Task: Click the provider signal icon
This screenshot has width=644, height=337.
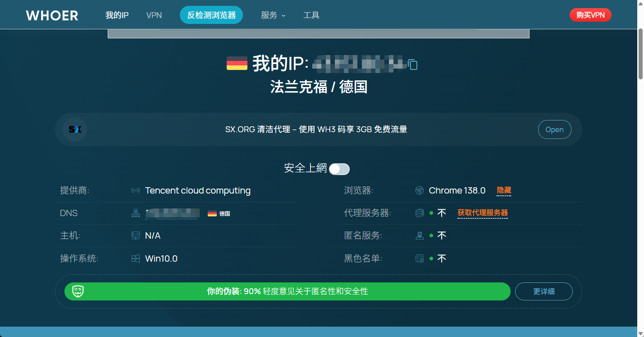Action: [135, 190]
